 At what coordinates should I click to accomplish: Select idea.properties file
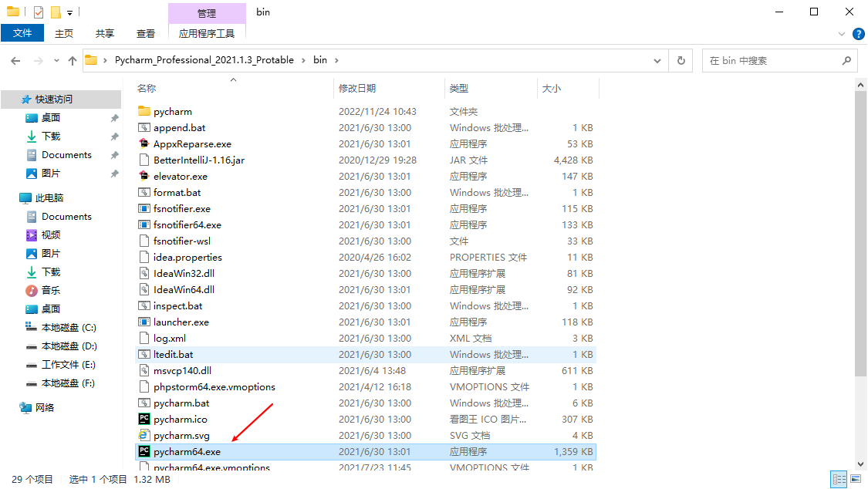[366, 257]
